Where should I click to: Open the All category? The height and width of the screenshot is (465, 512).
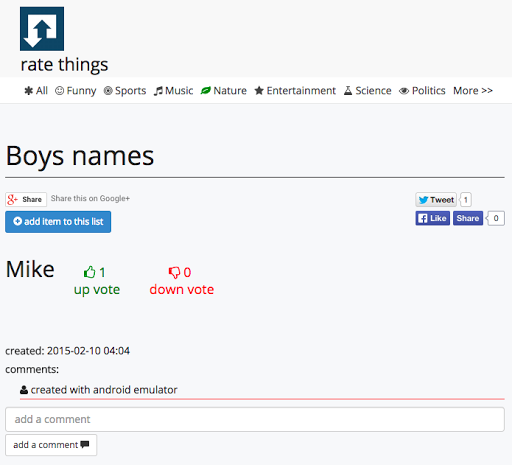36,91
